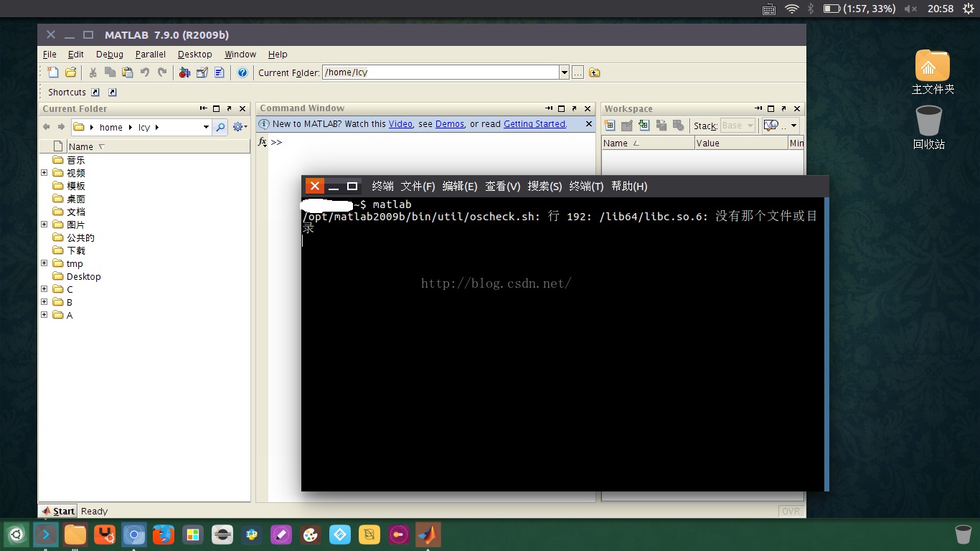Click browse for folder ellipsis button
The image size is (980, 551).
click(578, 72)
